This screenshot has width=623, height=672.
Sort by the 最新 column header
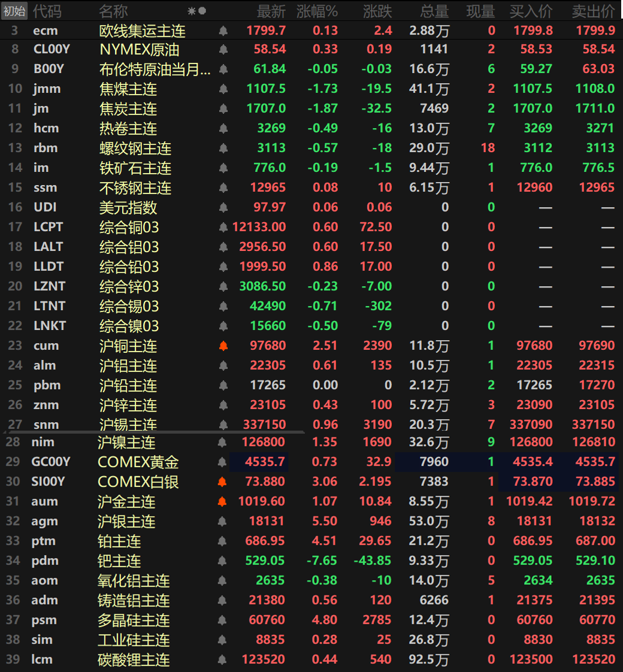coord(271,11)
